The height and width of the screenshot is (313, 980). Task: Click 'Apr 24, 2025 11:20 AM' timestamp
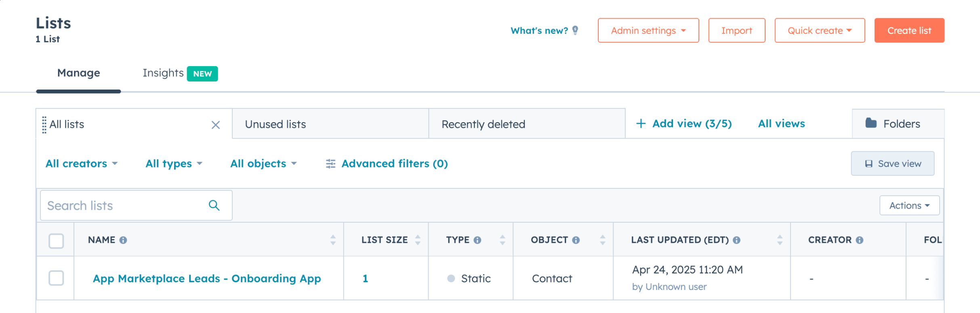point(687,269)
